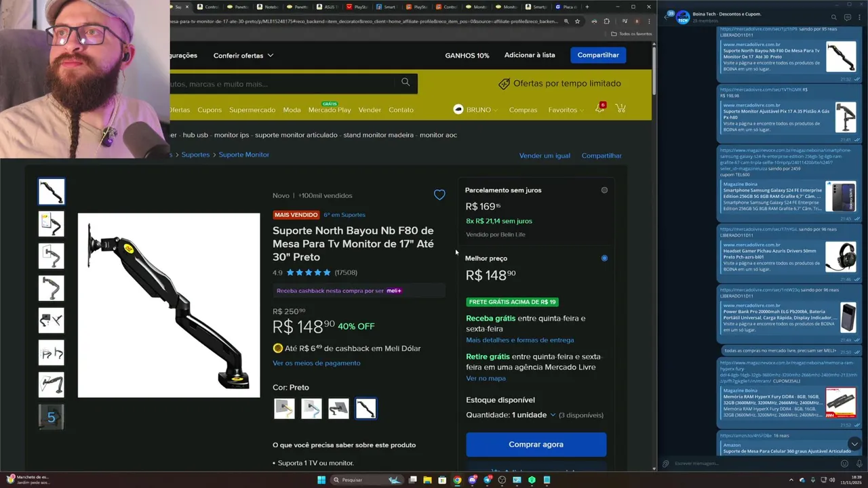Open Suporte Monitor breadcrumb link
Screen dimensions: 868x488
point(243,155)
